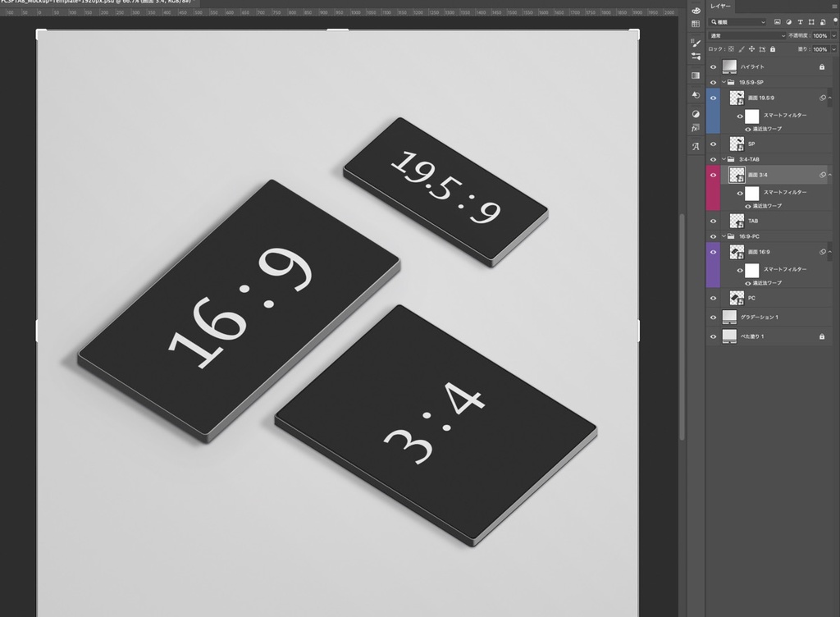The width and height of the screenshot is (840, 617).
Task: Open the Gradients panel icon
Action: (x=696, y=75)
